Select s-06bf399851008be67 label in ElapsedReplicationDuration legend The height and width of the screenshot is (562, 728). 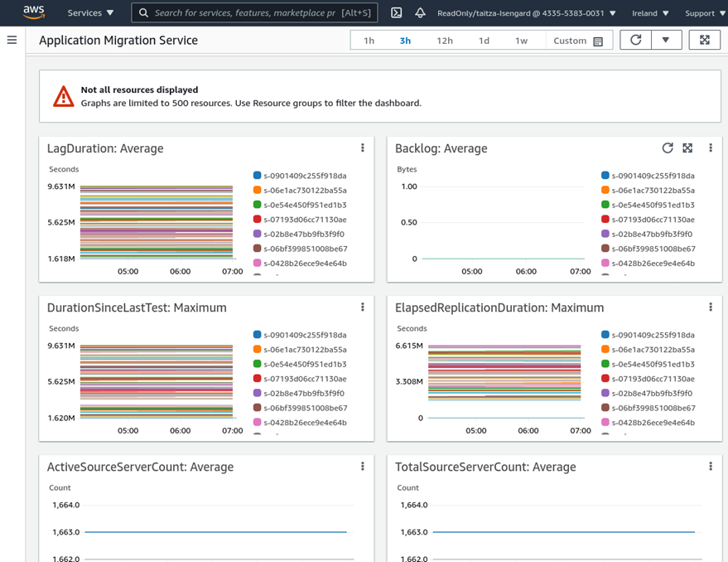tap(653, 408)
